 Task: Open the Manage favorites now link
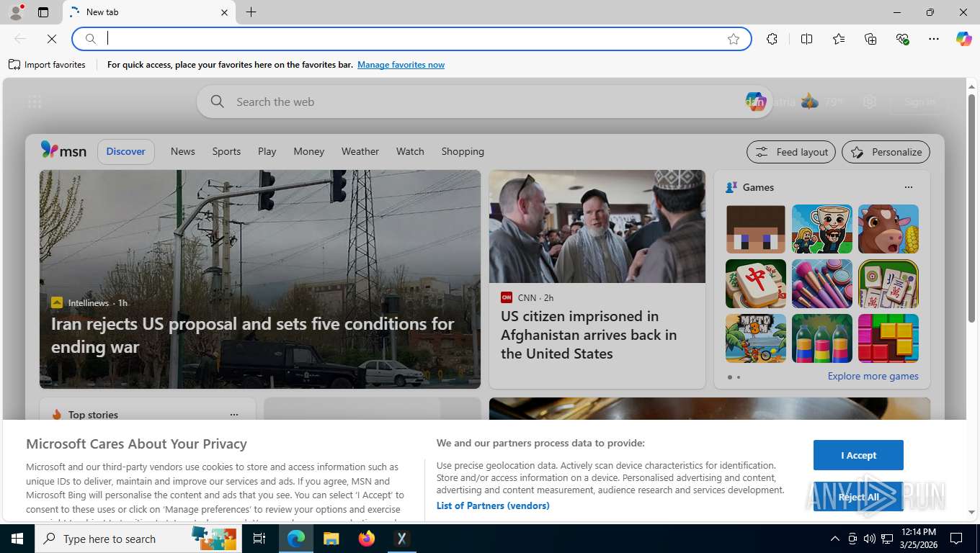pos(401,65)
